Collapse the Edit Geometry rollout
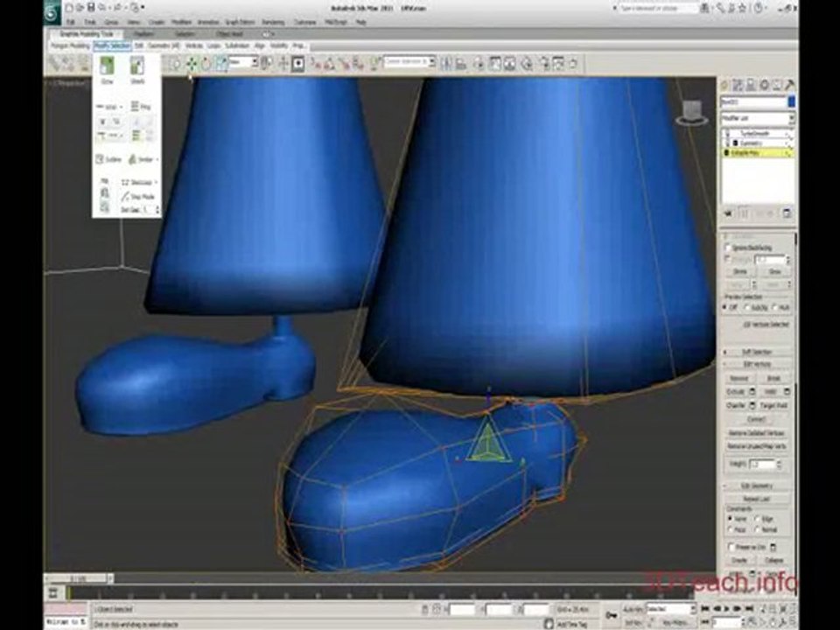Screen dimensions: 840x630 (757, 486)
